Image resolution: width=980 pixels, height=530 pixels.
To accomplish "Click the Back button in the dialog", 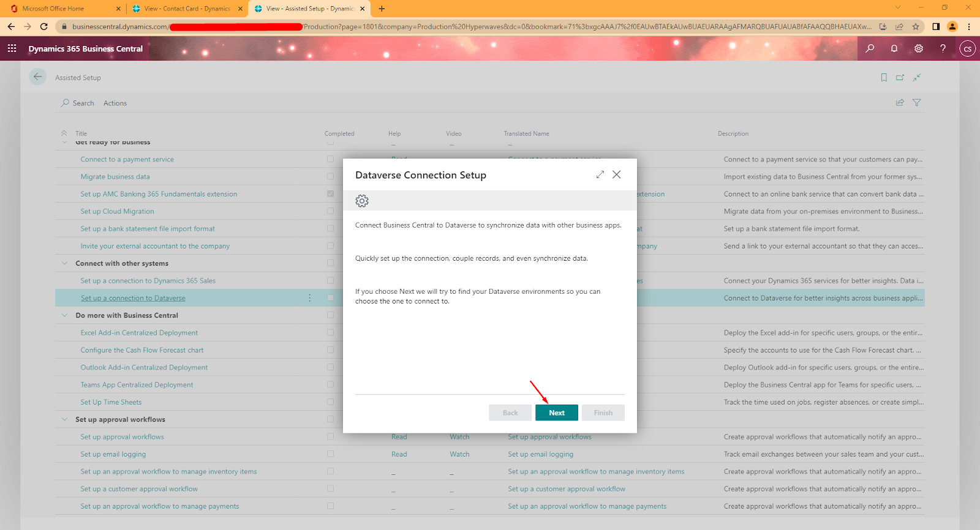I will [510, 412].
